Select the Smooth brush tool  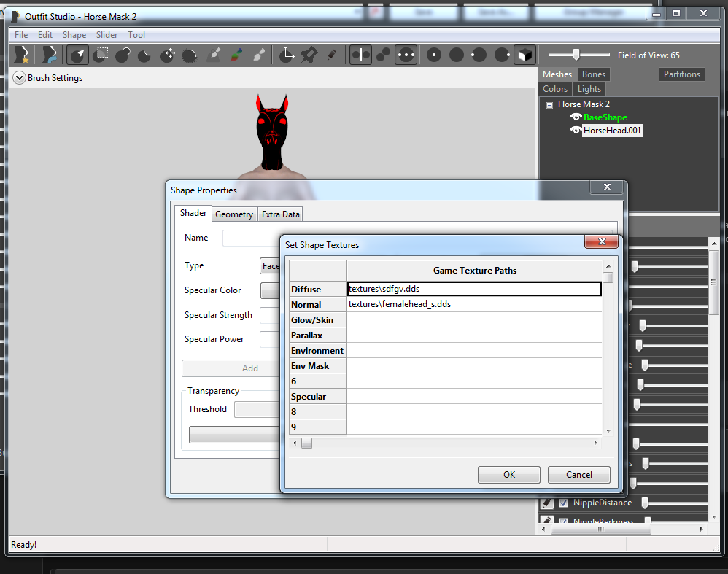(190, 55)
